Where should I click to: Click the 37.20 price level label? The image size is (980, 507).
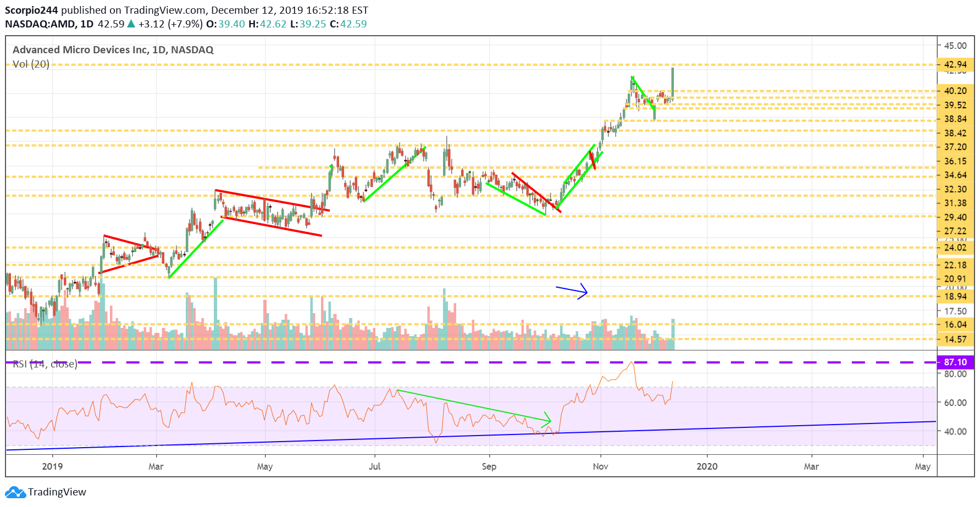click(955, 147)
